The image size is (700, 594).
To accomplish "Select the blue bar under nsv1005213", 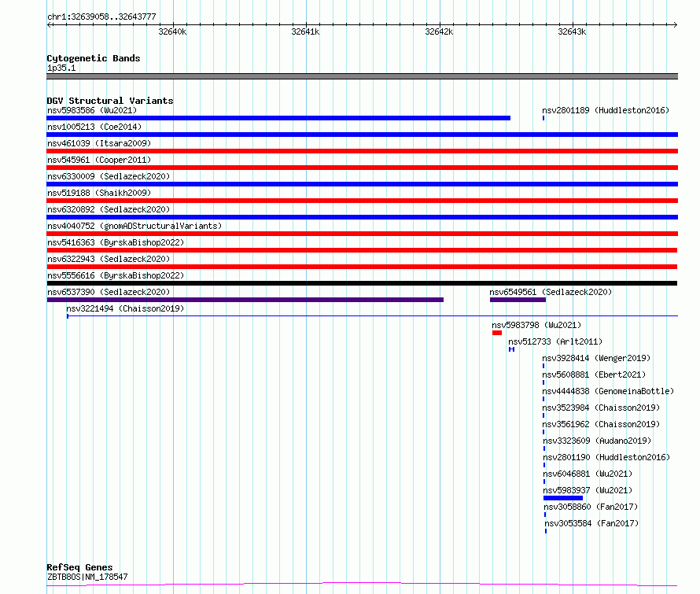I will pyautogui.click(x=363, y=135).
